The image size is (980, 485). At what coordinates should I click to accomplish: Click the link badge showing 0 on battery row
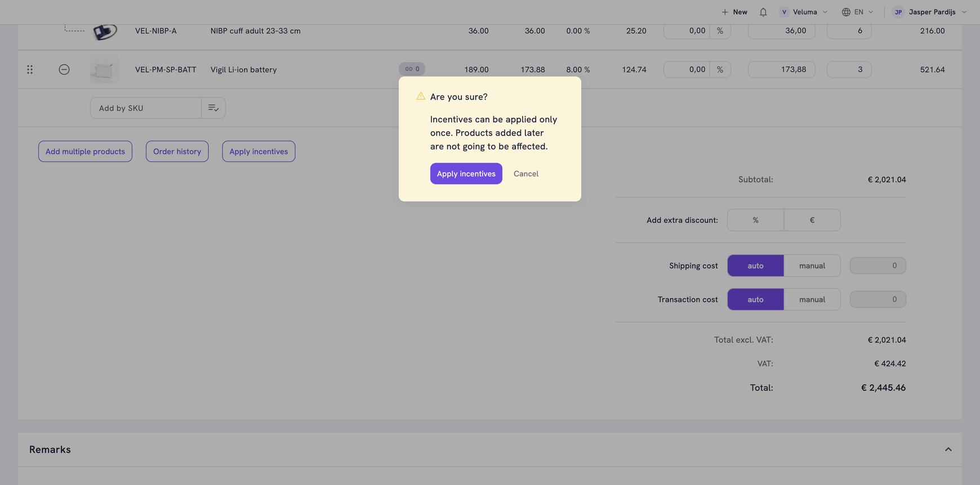tap(412, 69)
